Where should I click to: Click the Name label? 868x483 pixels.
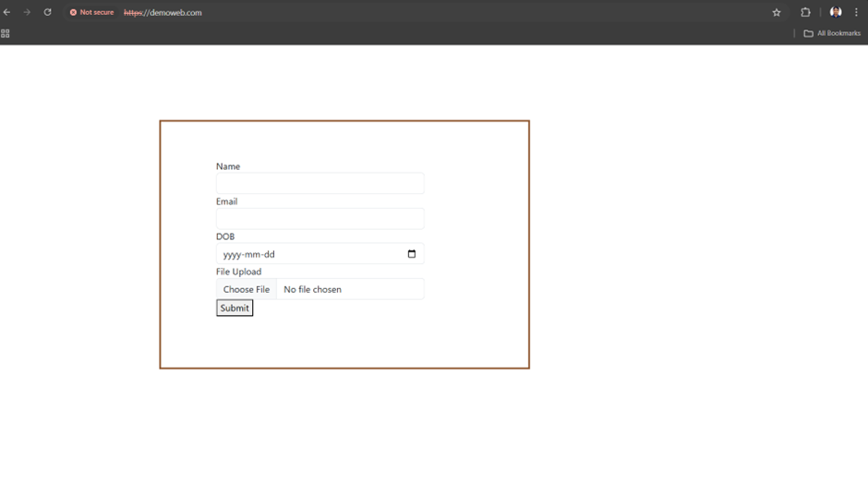tap(228, 166)
